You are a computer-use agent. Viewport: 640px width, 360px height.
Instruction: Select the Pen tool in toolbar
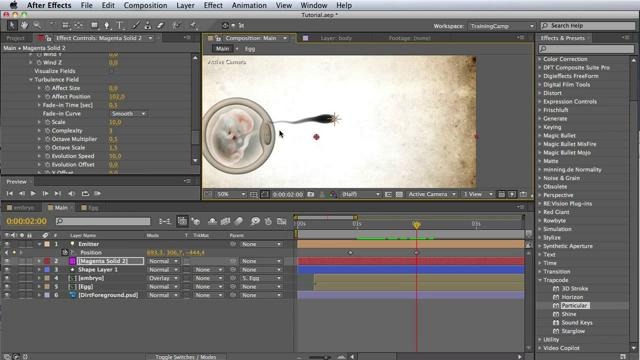point(107,25)
